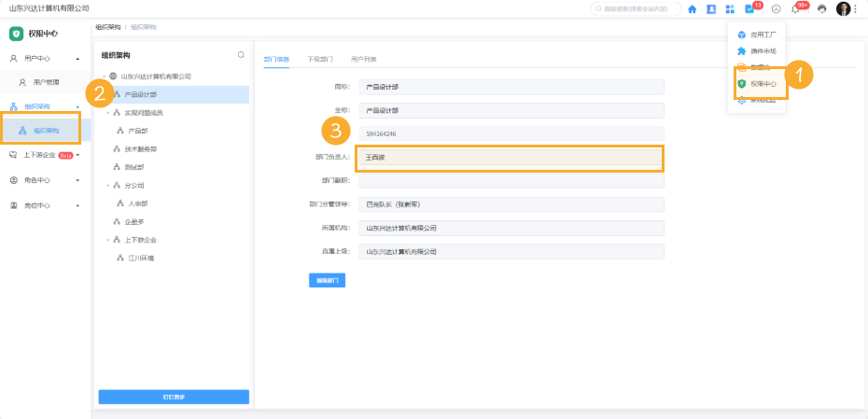Switch to the 用户列表 tab

[x=364, y=58]
